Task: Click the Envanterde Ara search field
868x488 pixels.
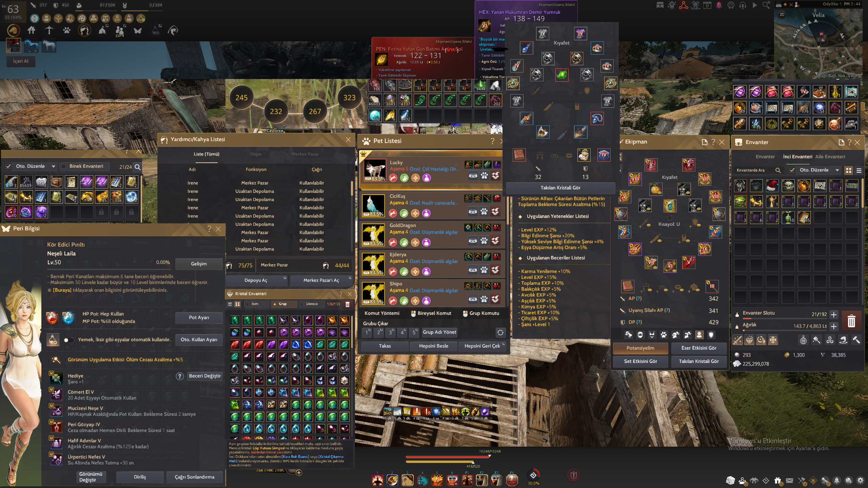Action: [758, 170]
